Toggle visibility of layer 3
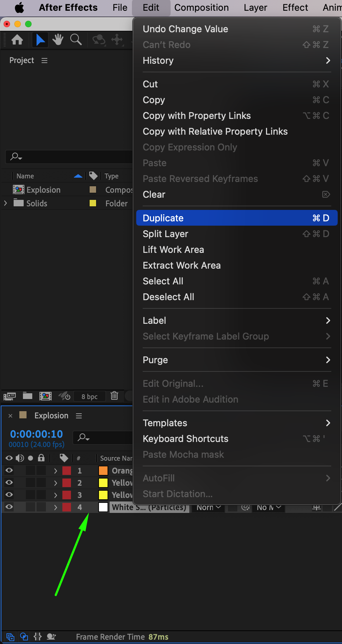This screenshot has height=644, width=342. pyautogui.click(x=9, y=495)
